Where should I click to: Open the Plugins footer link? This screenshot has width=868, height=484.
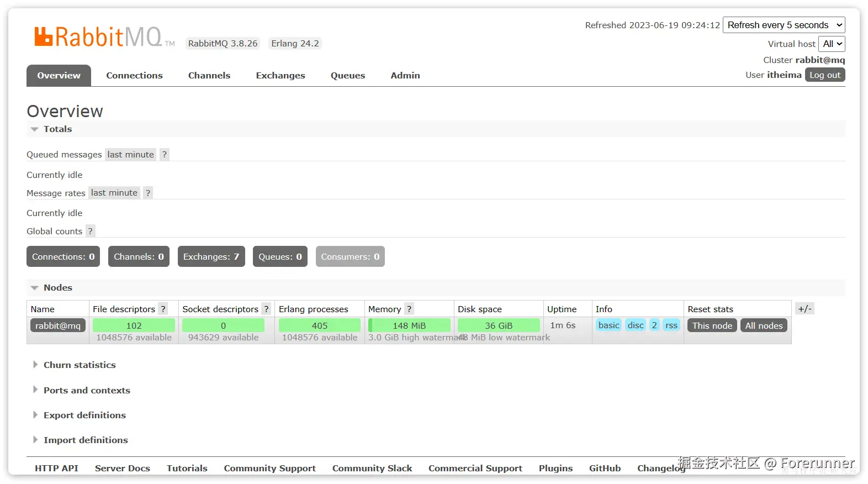pyautogui.click(x=555, y=468)
